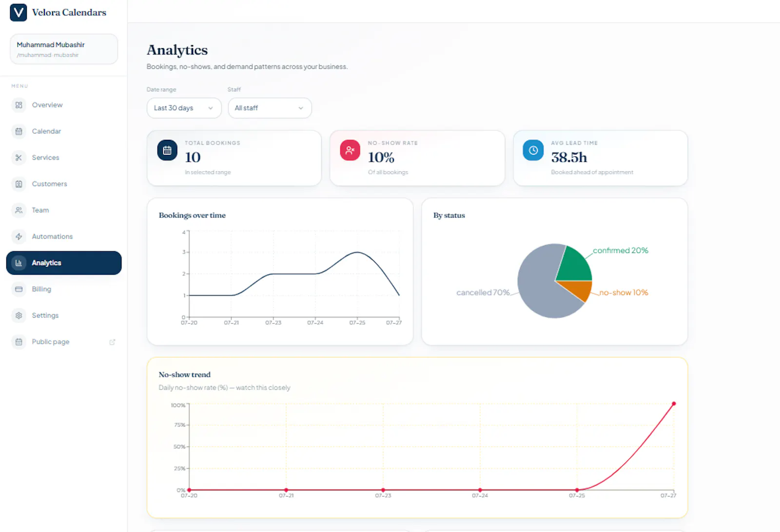Image resolution: width=780 pixels, height=532 pixels.
Task: Click the No-Show Rate value 10%
Action: (381, 157)
